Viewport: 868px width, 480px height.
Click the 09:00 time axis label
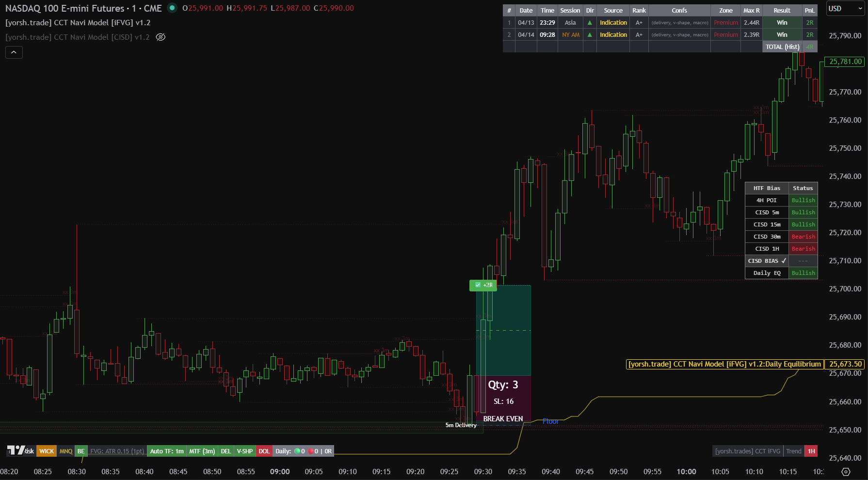click(280, 472)
